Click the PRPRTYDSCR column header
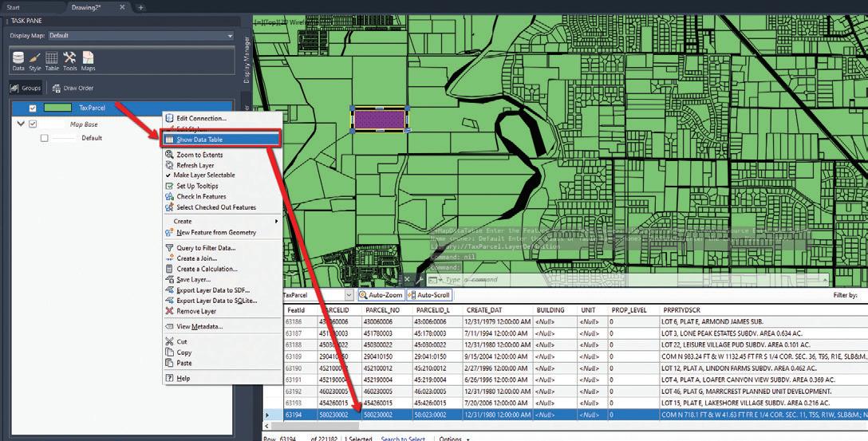This screenshot has height=441, width=868. point(764,310)
